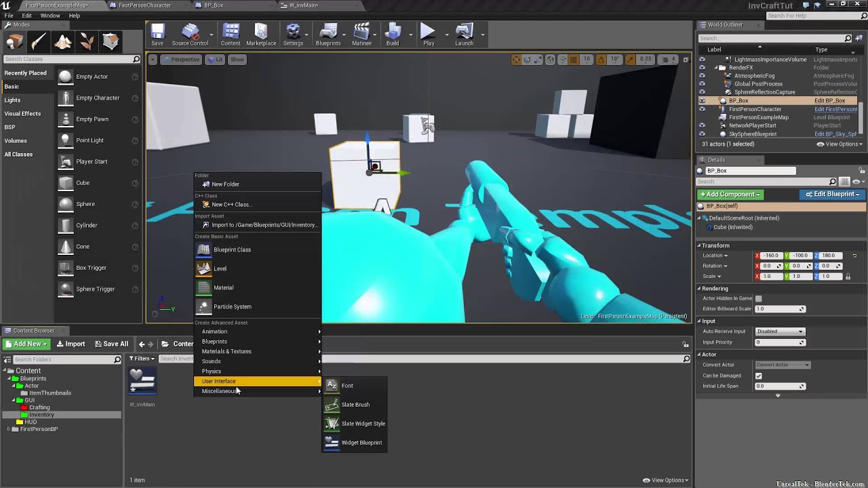This screenshot has width=868, height=488.
Task: Open the File menu
Action: [9, 16]
